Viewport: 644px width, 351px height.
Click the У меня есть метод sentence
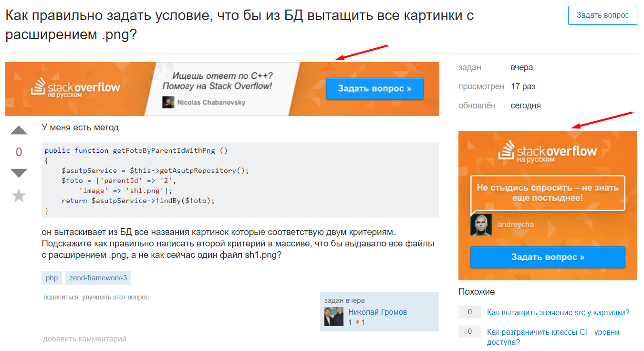tap(80, 128)
